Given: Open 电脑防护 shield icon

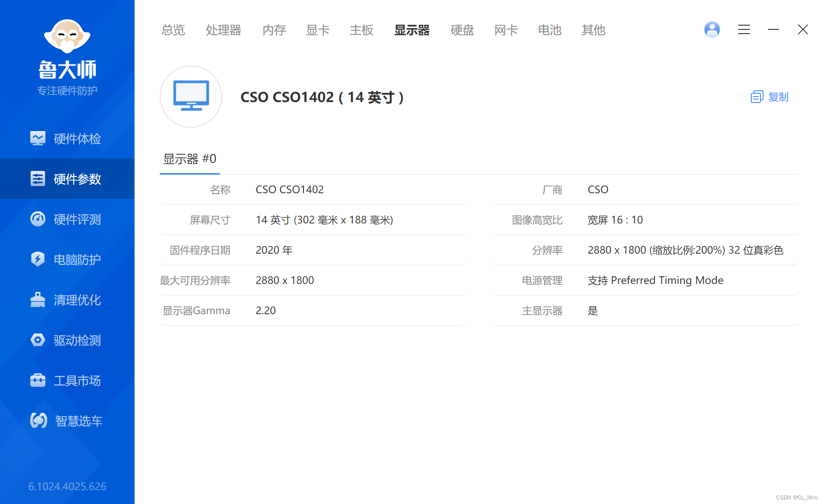Looking at the screenshot, I should pyautogui.click(x=38, y=259).
